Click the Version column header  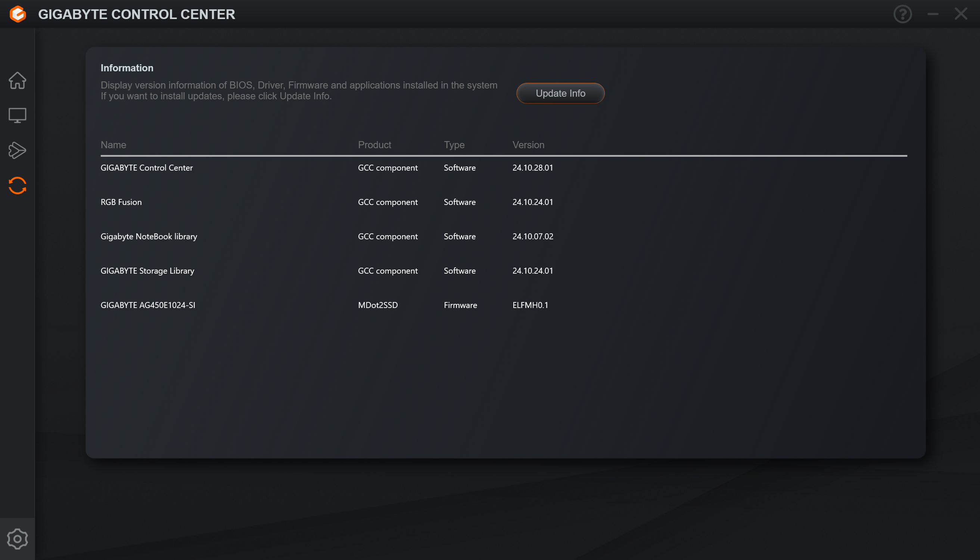528,145
